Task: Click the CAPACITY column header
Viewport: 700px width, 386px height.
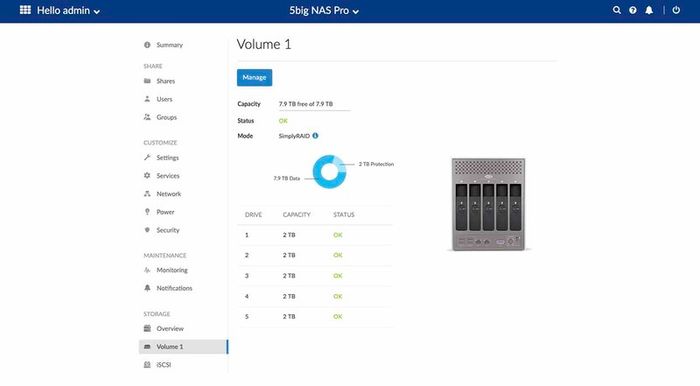Action: (296, 215)
